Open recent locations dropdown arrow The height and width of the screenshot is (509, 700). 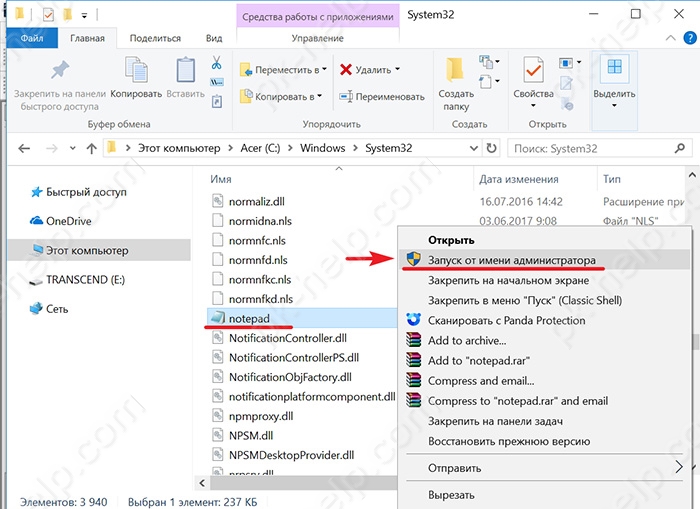73,148
